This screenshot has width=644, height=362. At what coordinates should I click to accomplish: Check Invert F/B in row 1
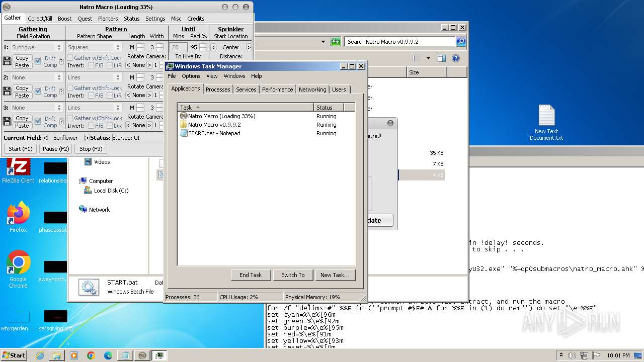coord(91,65)
